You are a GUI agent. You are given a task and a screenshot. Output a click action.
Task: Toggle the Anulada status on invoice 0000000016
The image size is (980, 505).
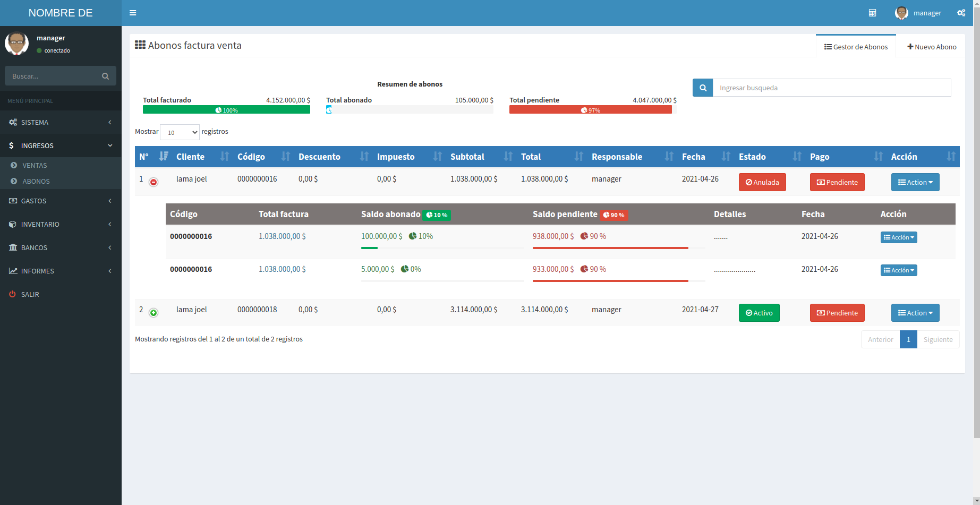coord(762,182)
